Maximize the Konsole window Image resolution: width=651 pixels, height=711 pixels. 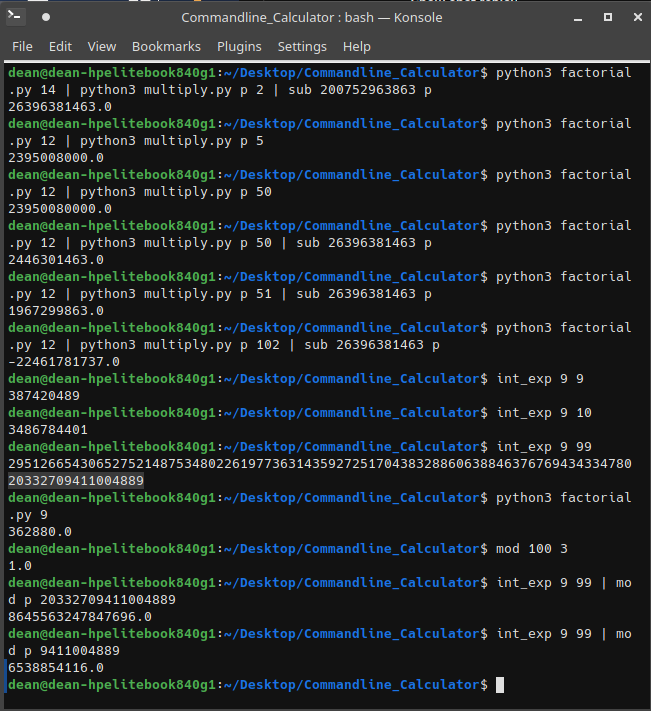pyautogui.click(x=608, y=17)
